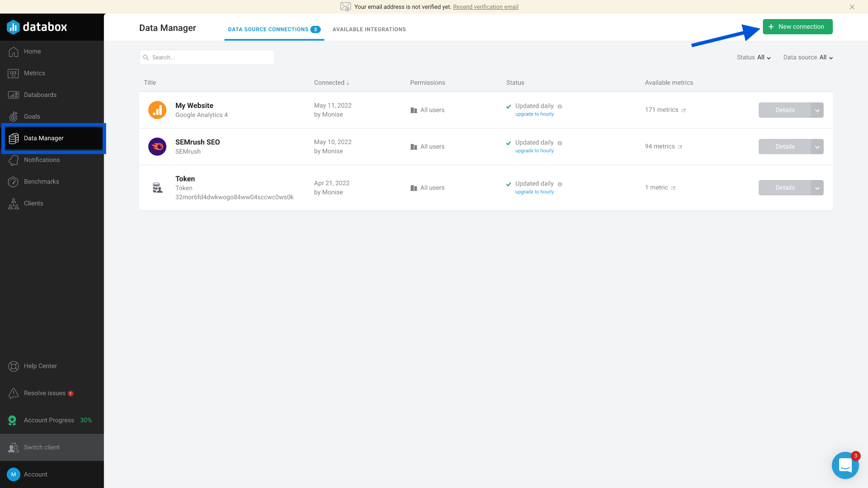The width and height of the screenshot is (868, 488).
Task: Click Resend verification email link
Action: [x=485, y=7]
